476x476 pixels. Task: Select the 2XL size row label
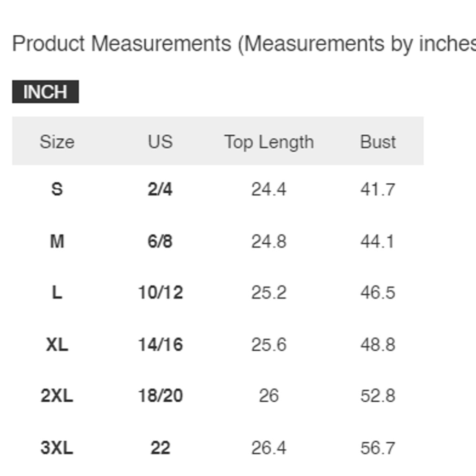pyautogui.click(x=57, y=396)
